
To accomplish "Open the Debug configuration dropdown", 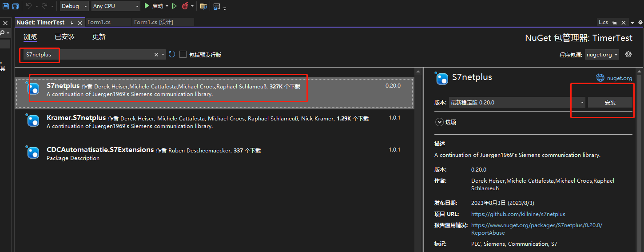I will coord(74,6).
